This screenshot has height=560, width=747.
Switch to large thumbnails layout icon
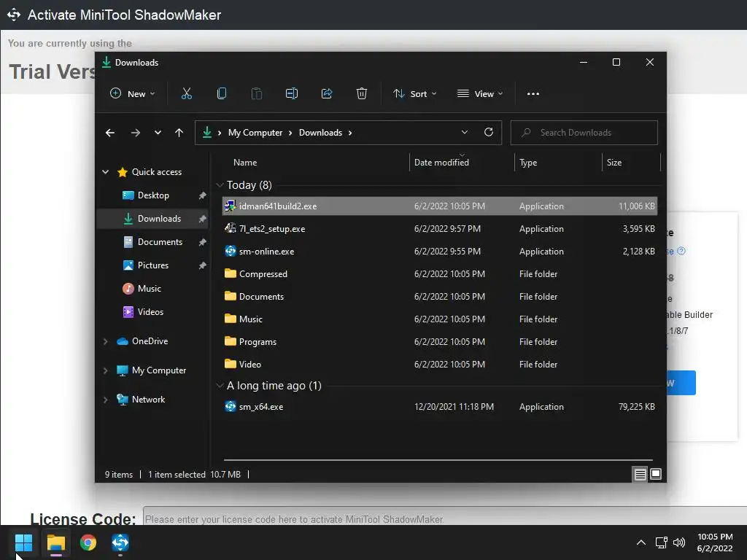click(x=656, y=474)
